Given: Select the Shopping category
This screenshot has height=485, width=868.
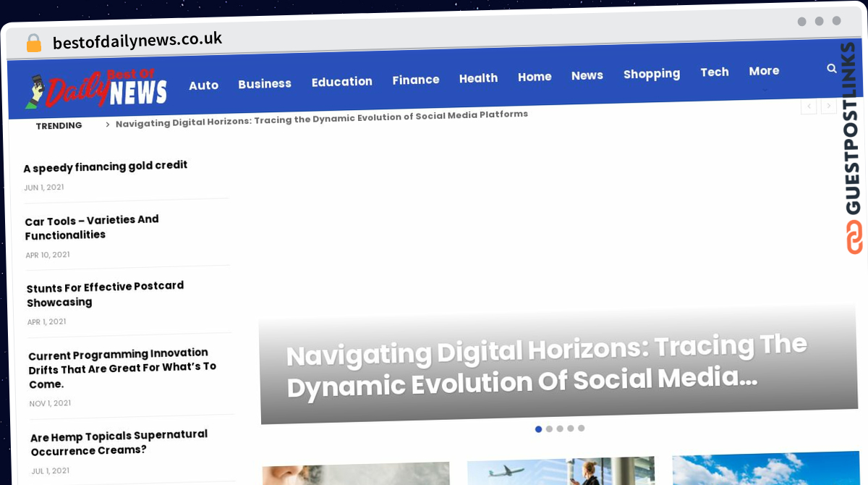Looking at the screenshot, I should (652, 74).
